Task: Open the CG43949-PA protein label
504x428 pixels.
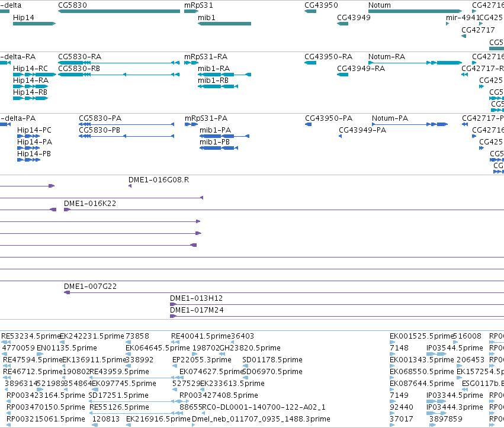Action: click(362, 130)
